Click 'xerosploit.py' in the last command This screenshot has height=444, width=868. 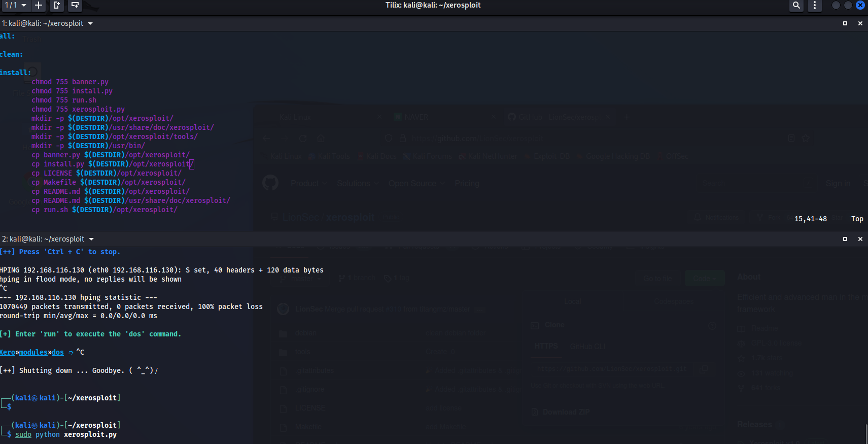pos(90,434)
